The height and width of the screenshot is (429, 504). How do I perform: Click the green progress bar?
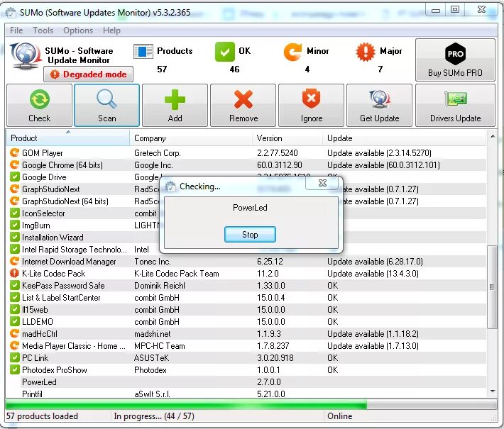coord(186,404)
